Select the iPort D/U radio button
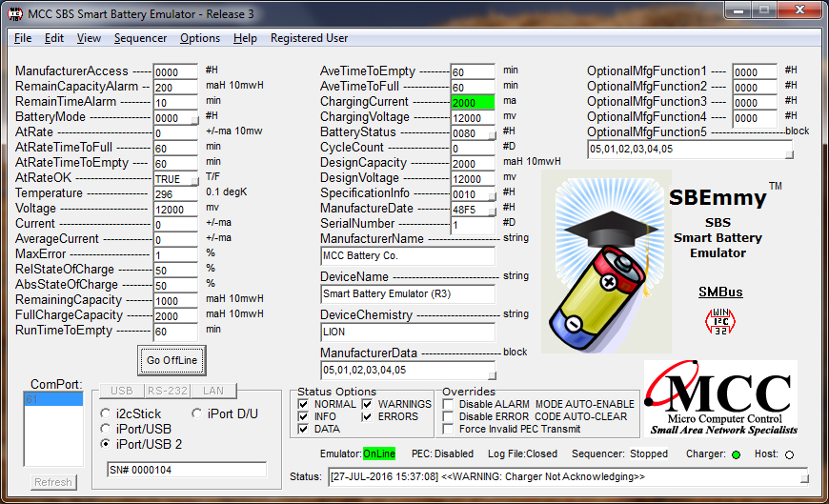The image size is (829, 504). [196, 413]
